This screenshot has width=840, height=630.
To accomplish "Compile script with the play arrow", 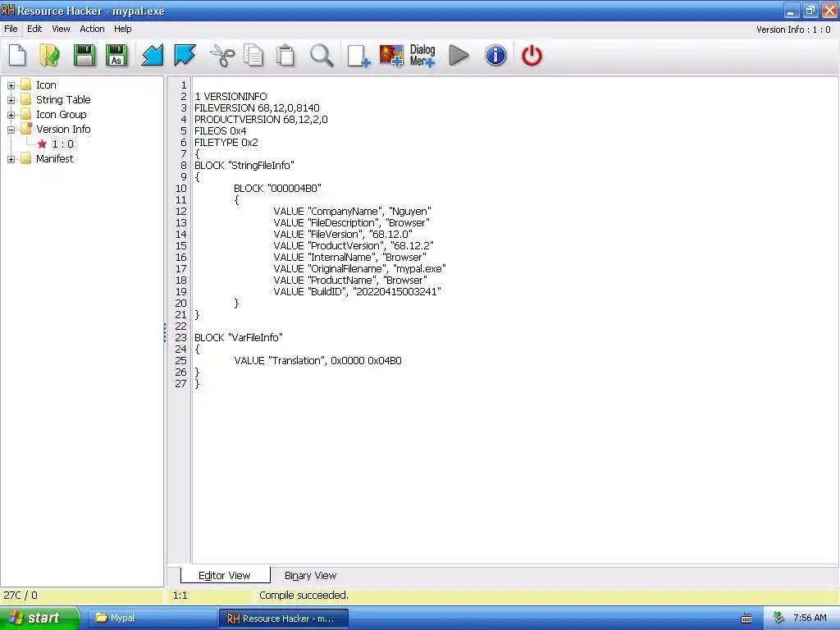I will click(x=459, y=55).
